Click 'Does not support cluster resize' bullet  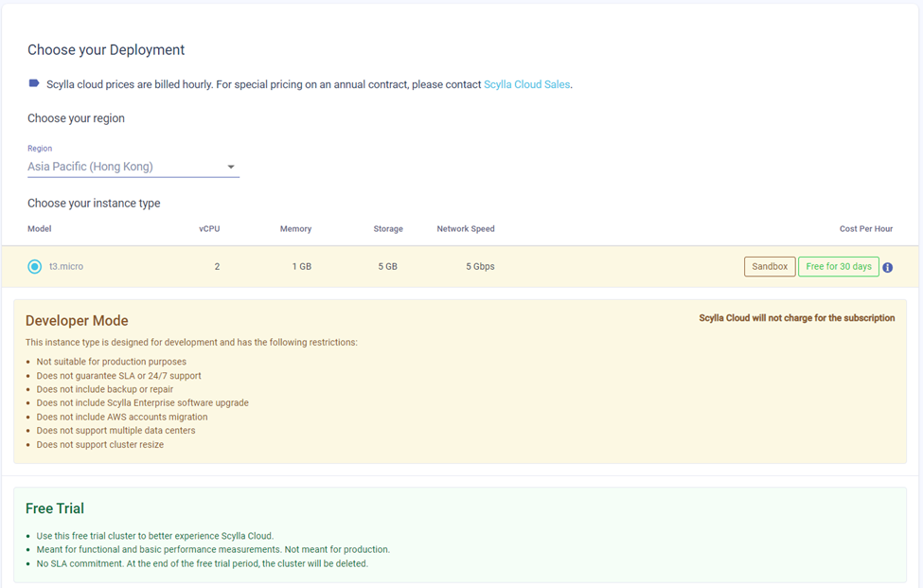pyautogui.click(x=100, y=444)
